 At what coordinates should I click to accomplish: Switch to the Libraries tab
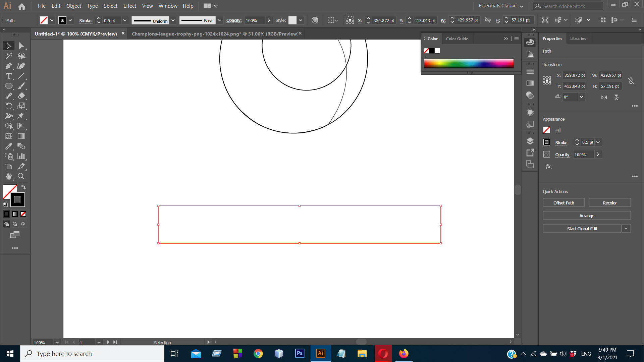578,39
